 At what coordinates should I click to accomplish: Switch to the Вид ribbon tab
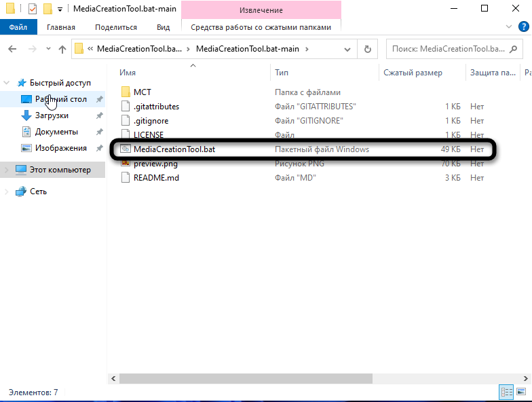163,27
